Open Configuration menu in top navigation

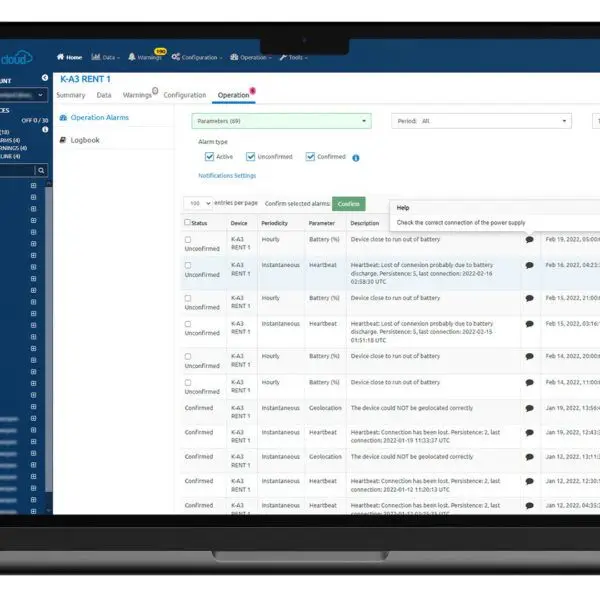pos(197,57)
